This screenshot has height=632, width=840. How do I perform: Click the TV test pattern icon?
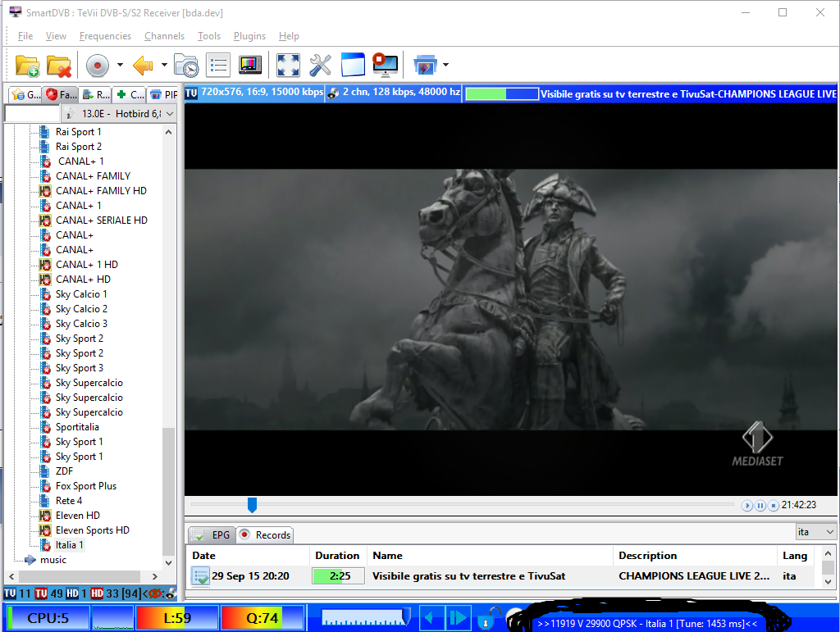pos(250,66)
